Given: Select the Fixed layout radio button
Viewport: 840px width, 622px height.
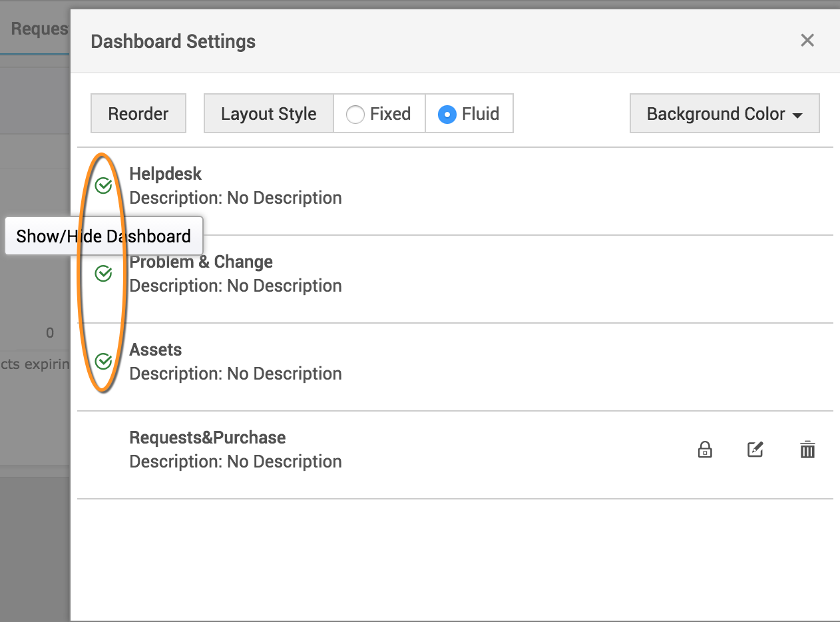Looking at the screenshot, I should (x=355, y=115).
